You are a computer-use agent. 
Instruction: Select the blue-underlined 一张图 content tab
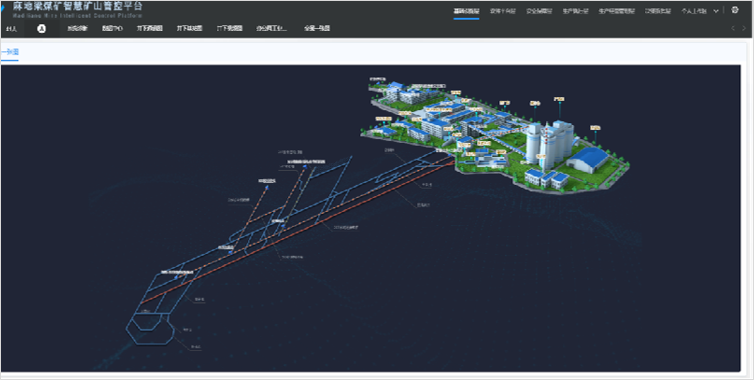pos(10,52)
